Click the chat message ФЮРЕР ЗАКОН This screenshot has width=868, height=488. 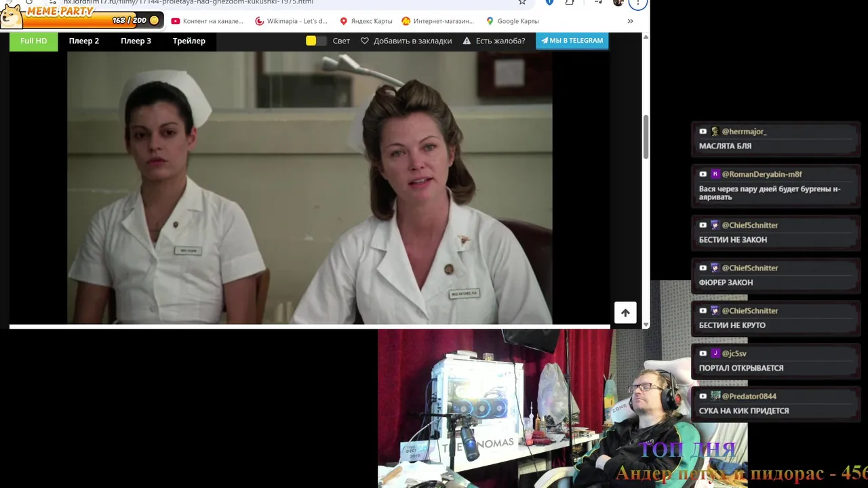(x=726, y=283)
